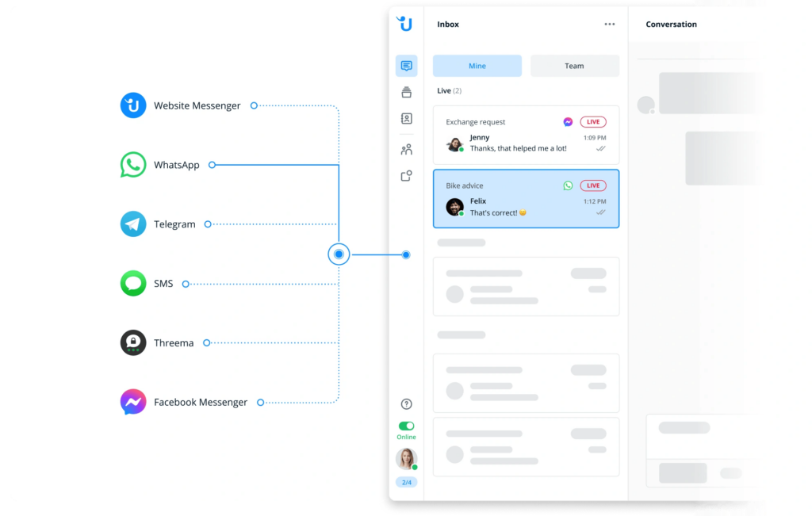Viewport: 812px width, 516px height.
Task: Click the Userlike logo in the sidebar
Action: tap(405, 24)
